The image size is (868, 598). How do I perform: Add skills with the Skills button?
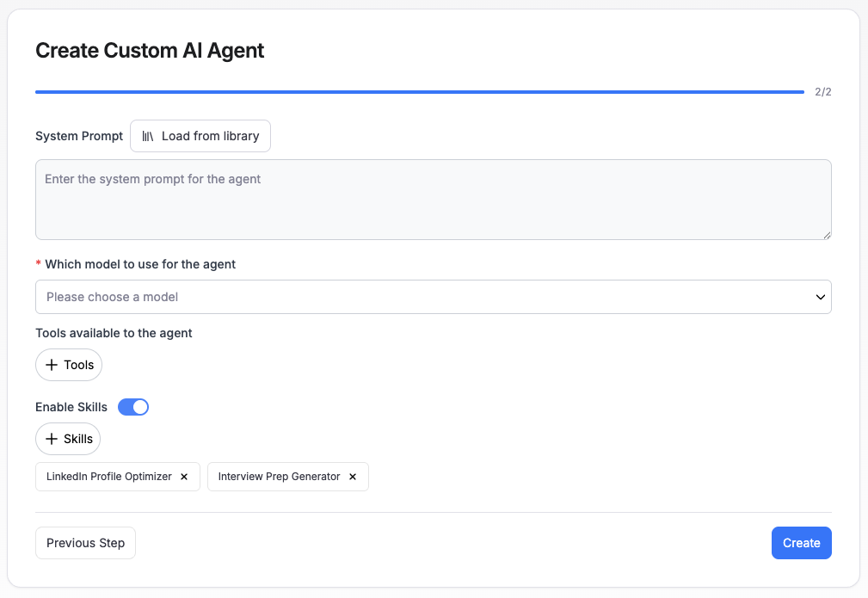coord(67,439)
